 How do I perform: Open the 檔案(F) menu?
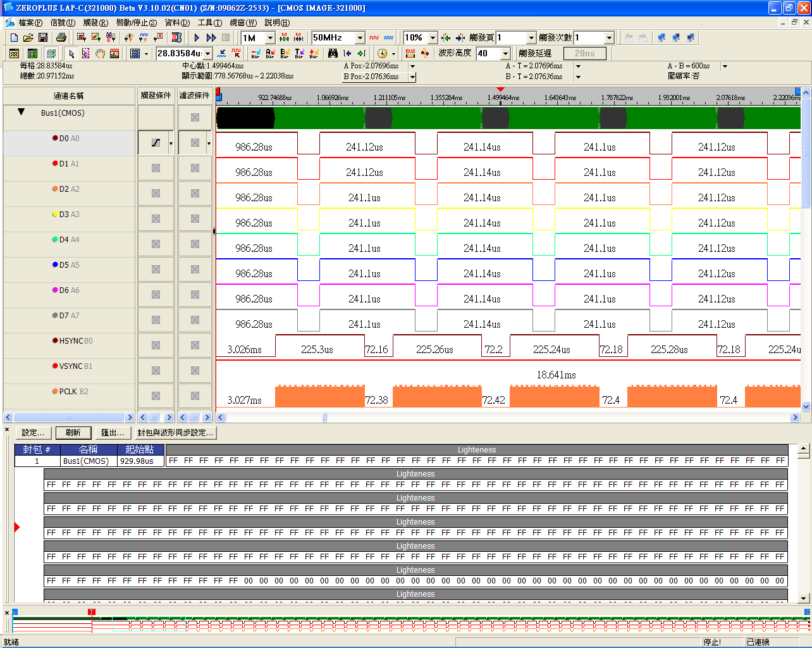coord(30,22)
